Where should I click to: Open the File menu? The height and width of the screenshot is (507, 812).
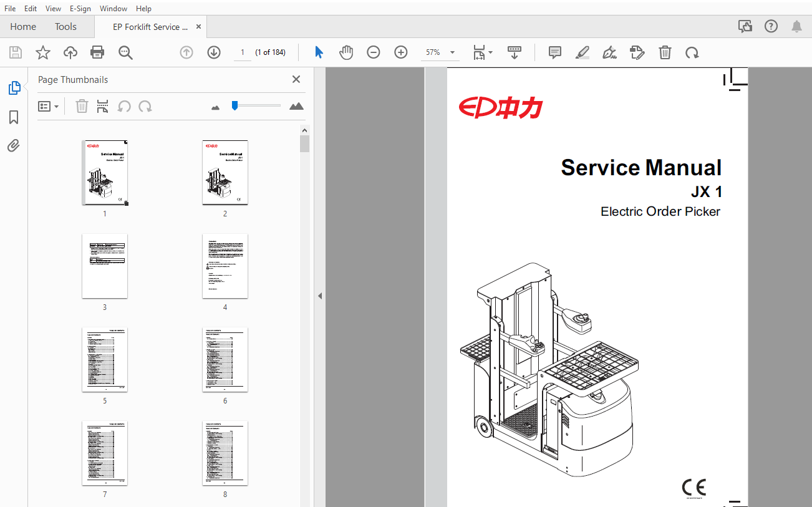10,9
